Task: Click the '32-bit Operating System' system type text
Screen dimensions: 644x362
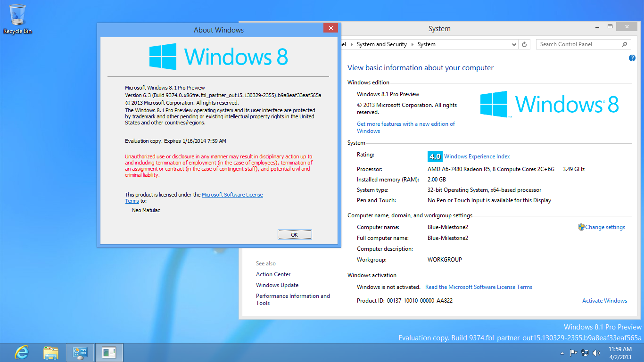Action: (485, 190)
